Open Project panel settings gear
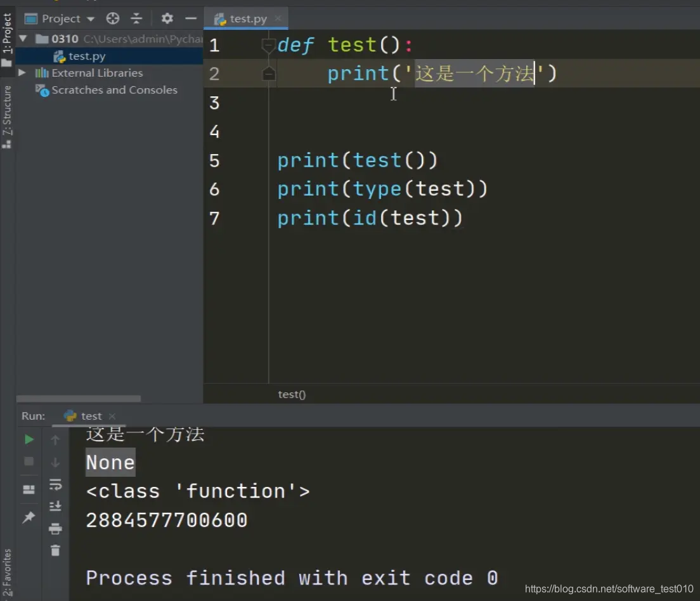700x601 pixels. point(167,18)
